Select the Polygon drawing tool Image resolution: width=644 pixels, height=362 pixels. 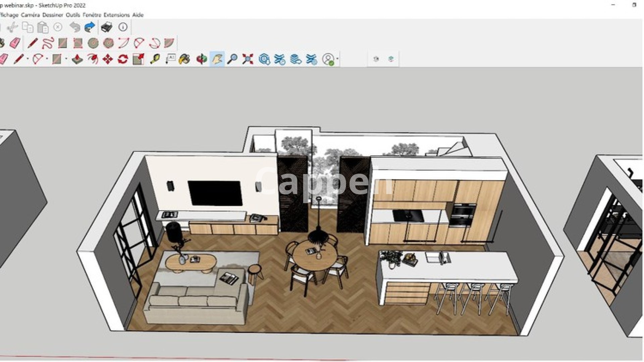coord(108,43)
